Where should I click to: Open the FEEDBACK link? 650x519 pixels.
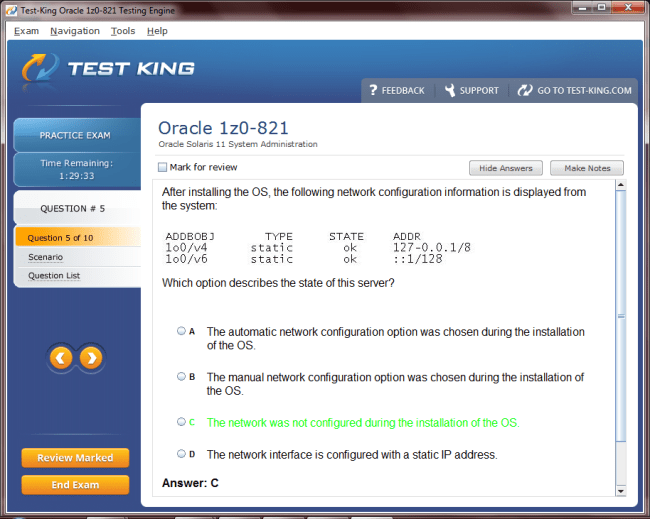click(x=403, y=90)
